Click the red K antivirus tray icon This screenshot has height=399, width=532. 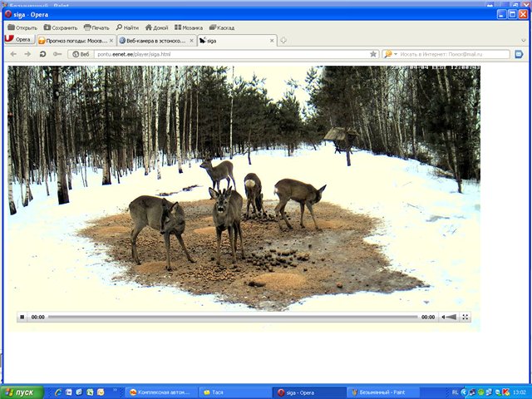click(506, 392)
